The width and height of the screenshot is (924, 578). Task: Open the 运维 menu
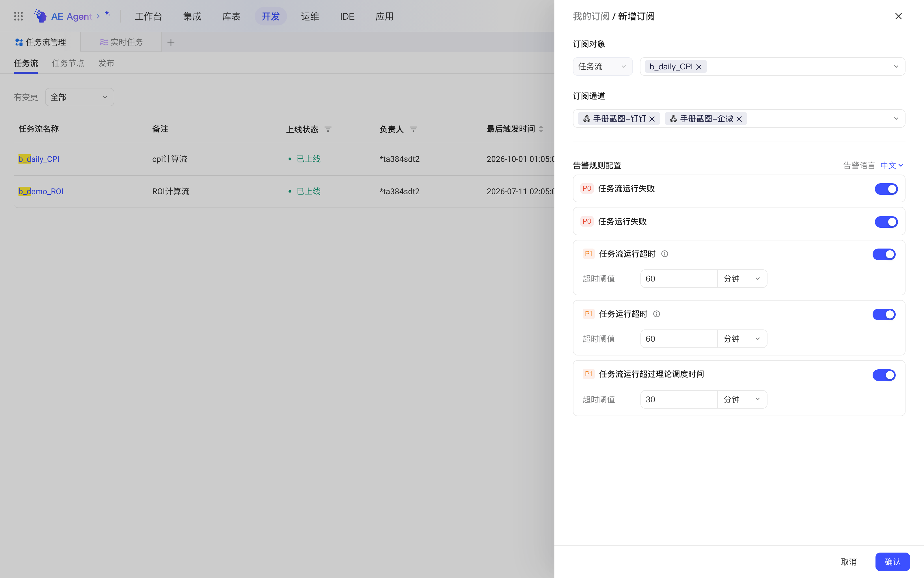(310, 16)
